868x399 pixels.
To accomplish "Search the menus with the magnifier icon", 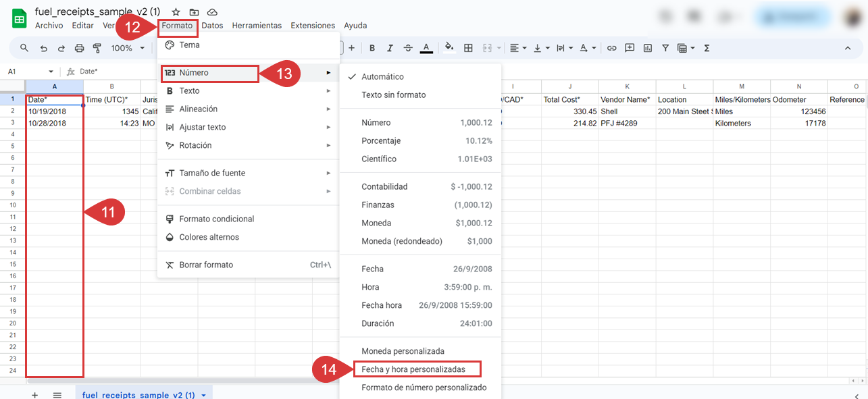I will coord(24,48).
